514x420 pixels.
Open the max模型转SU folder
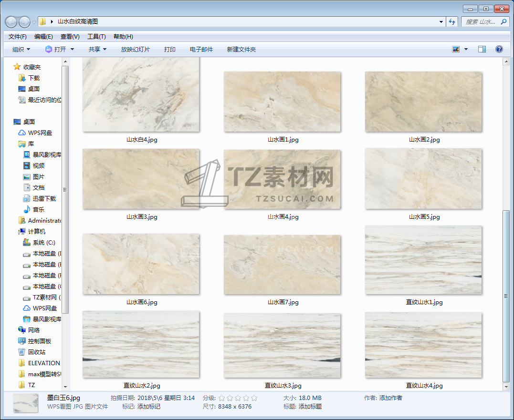40,374
